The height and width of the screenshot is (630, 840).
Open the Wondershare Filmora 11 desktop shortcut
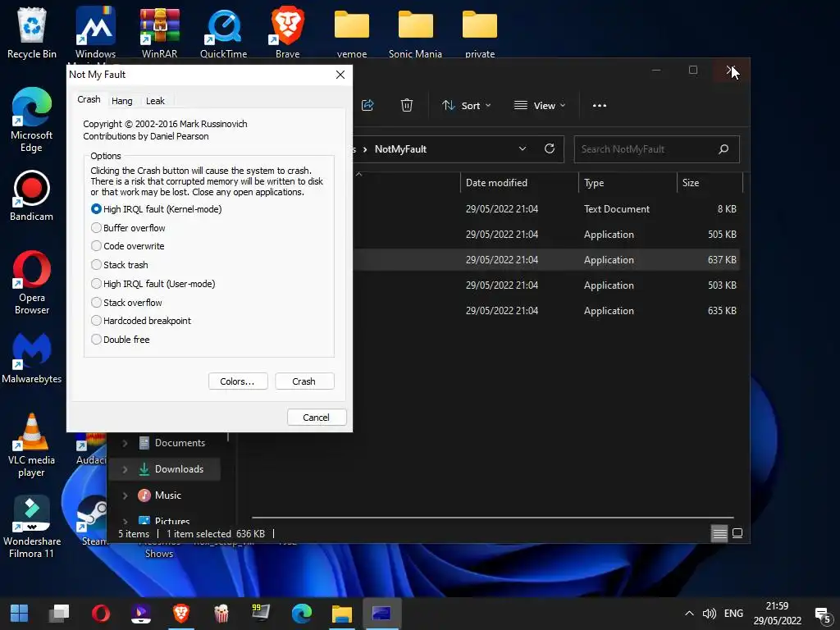[x=32, y=526]
